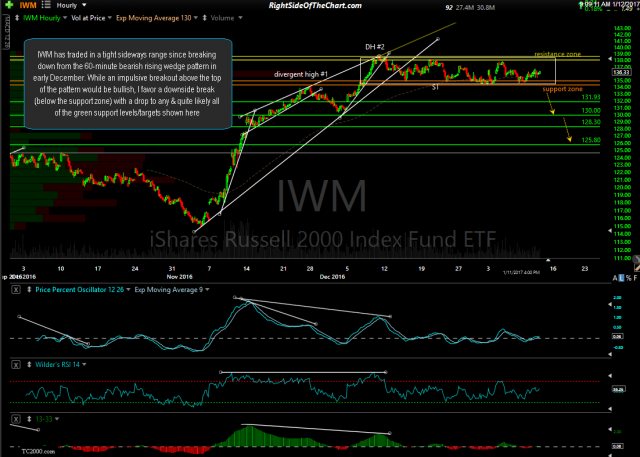Click the 125.80 target label
Screen dimensions: 640x457
(591, 140)
